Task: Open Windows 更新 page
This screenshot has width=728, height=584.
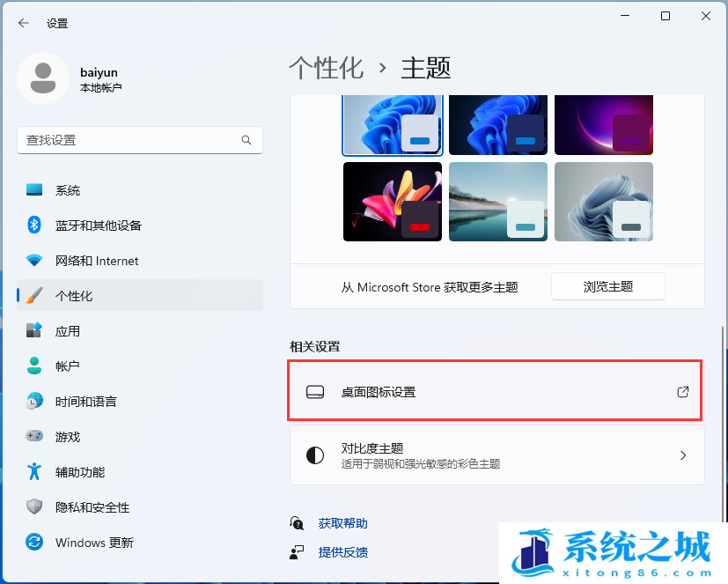Action: point(93,543)
